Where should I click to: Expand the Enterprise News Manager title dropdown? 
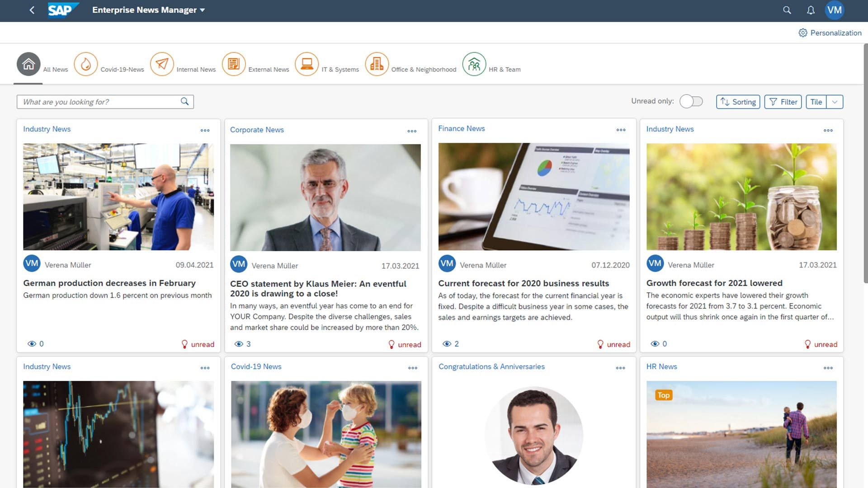(202, 10)
